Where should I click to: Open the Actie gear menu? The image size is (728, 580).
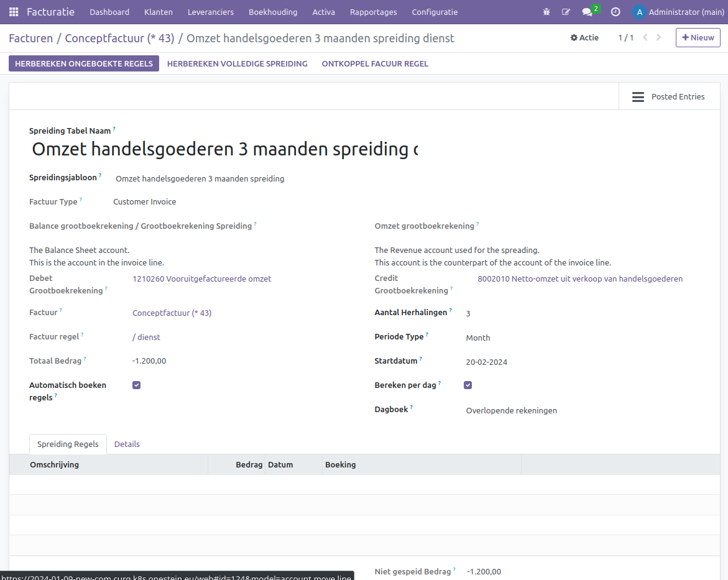coord(584,38)
